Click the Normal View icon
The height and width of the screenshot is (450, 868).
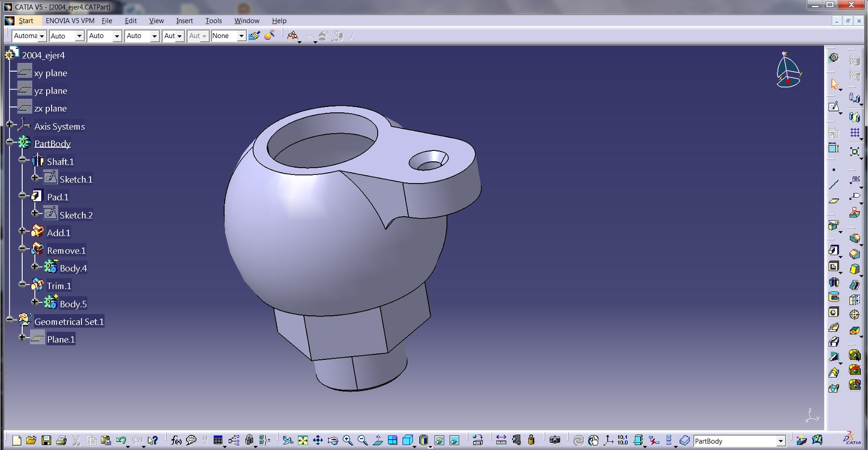[378, 440]
